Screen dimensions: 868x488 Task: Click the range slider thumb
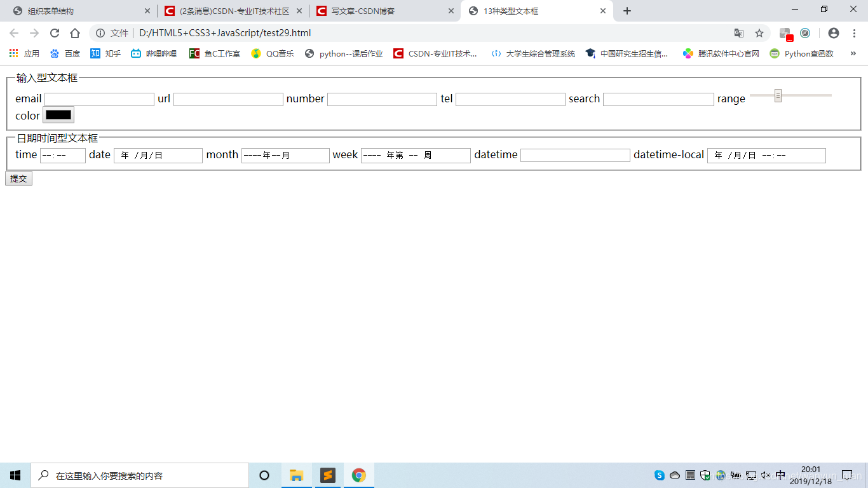click(x=778, y=95)
